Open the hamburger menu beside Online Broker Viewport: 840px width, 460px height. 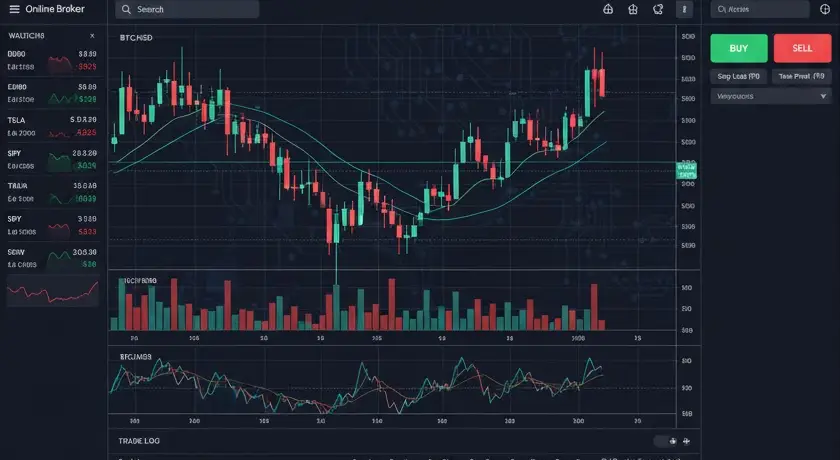click(x=14, y=9)
